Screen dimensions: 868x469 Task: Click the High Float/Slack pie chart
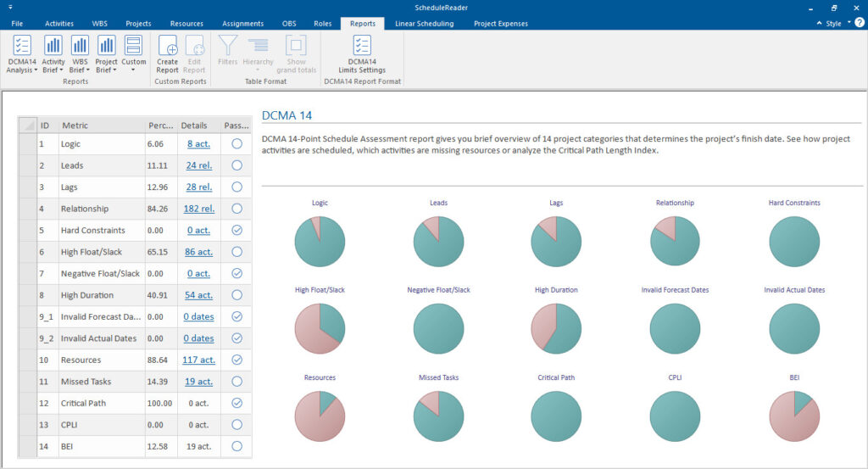pyautogui.click(x=320, y=329)
